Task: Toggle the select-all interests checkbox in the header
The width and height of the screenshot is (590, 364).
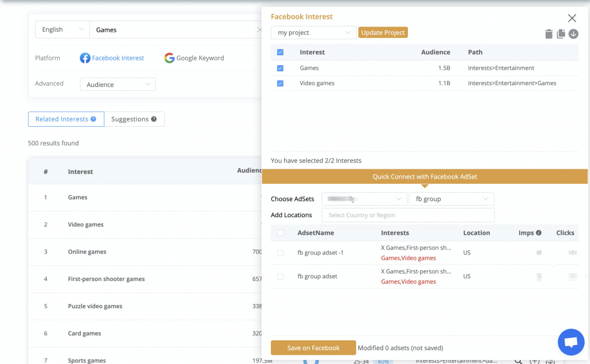Action: pyautogui.click(x=281, y=52)
